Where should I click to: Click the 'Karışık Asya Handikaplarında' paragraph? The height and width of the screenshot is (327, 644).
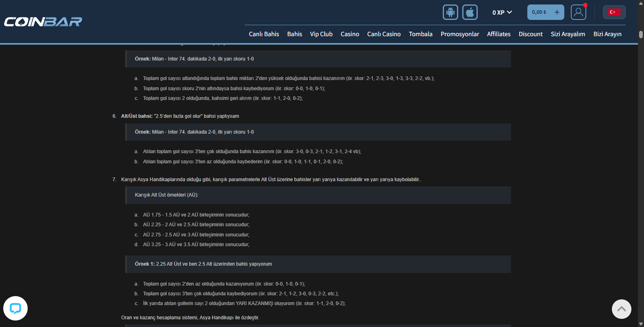(271, 180)
